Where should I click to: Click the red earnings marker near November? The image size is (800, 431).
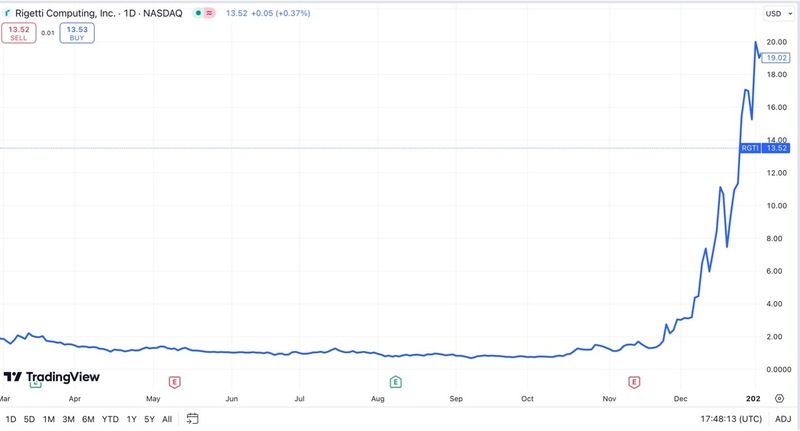click(x=633, y=382)
